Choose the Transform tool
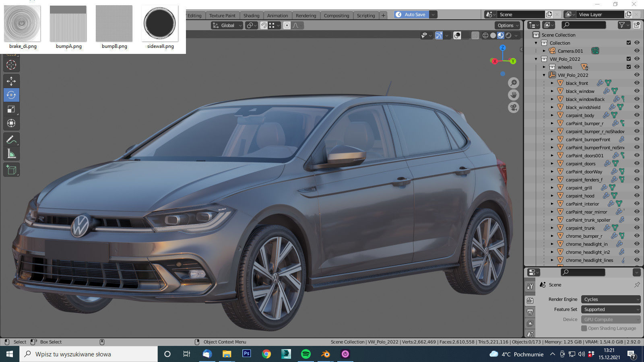644x362 pixels. pyautogui.click(x=11, y=123)
